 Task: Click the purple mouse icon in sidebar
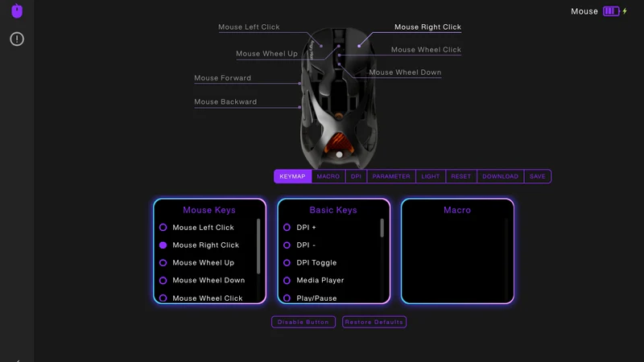point(17,11)
